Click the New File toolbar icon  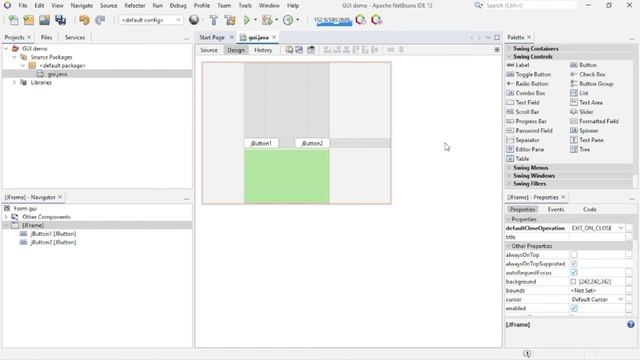pyautogui.click(x=13, y=20)
